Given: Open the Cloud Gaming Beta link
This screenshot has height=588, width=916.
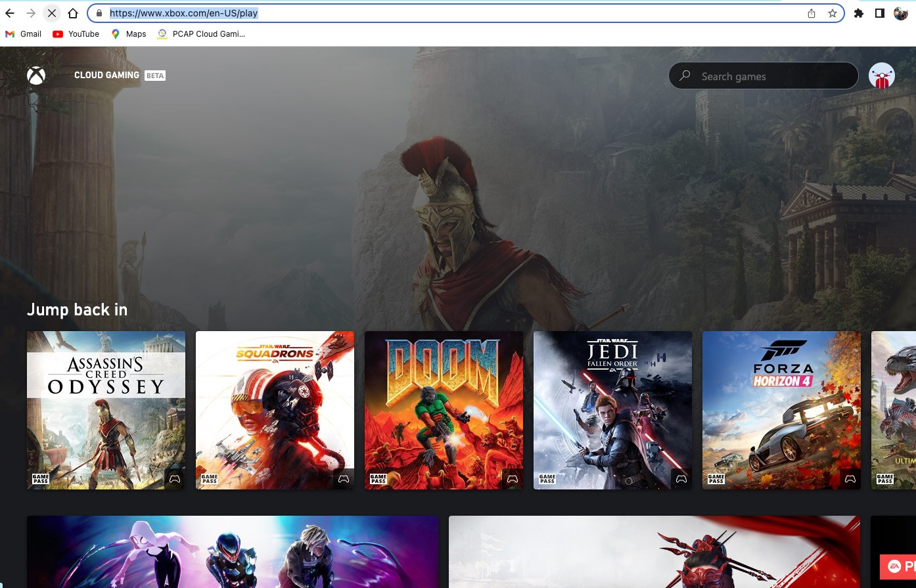Looking at the screenshot, I should coord(120,76).
